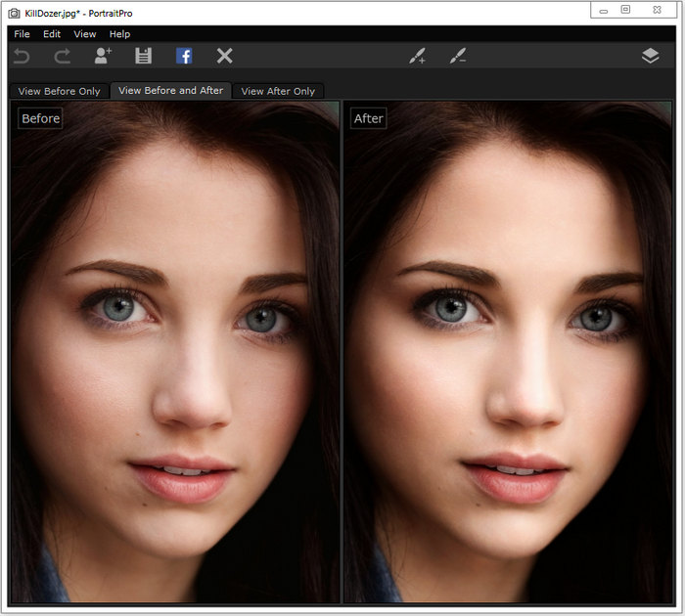Switch to View After Only tab

coord(278,91)
